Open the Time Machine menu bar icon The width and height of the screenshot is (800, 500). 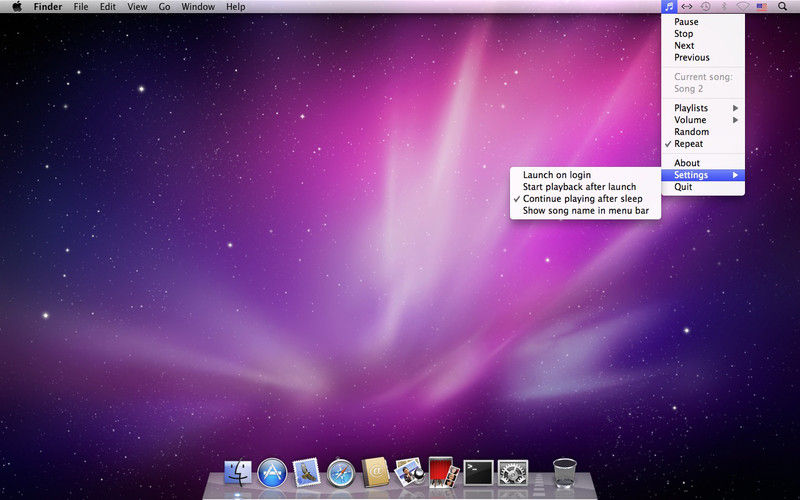point(705,7)
